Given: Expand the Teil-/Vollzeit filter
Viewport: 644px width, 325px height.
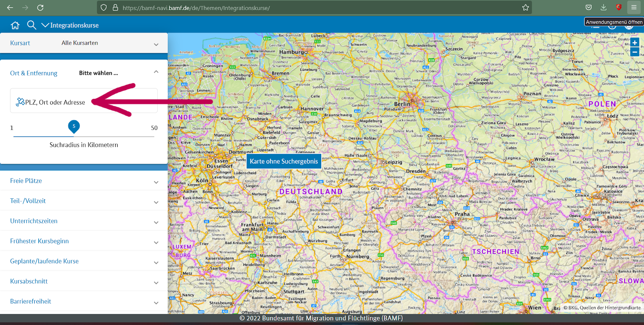Looking at the screenshot, I should pyautogui.click(x=84, y=201).
